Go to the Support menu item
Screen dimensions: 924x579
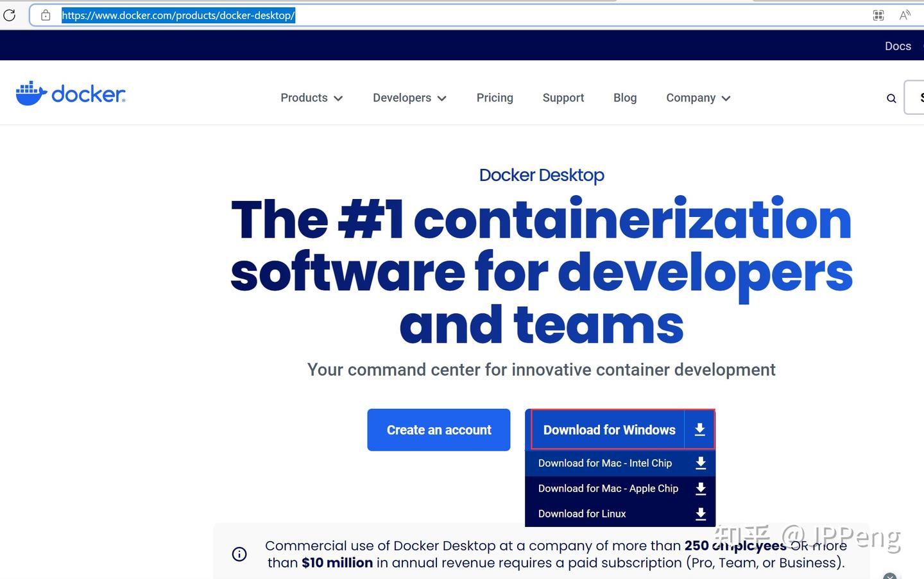pyautogui.click(x=563, y=98)
